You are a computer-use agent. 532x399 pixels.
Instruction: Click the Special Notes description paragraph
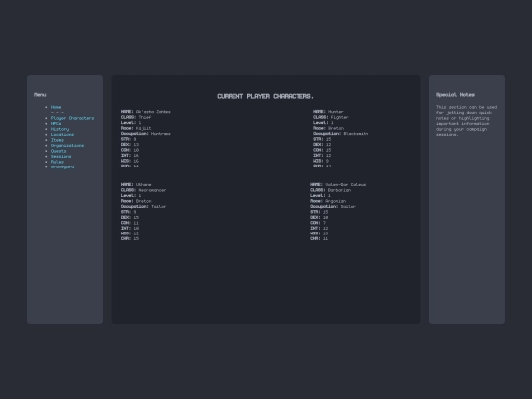[466, 121]
